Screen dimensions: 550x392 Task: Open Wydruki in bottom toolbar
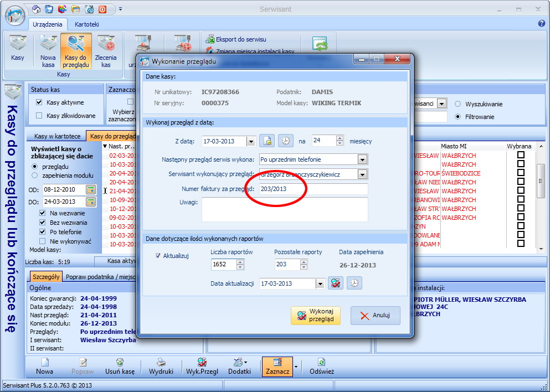(161, 367)
